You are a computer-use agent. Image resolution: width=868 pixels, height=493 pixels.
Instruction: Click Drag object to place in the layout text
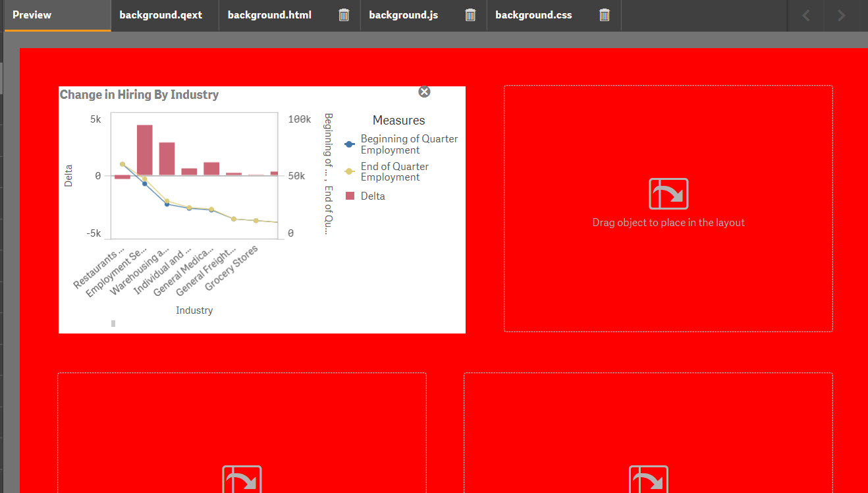point(668,223)
